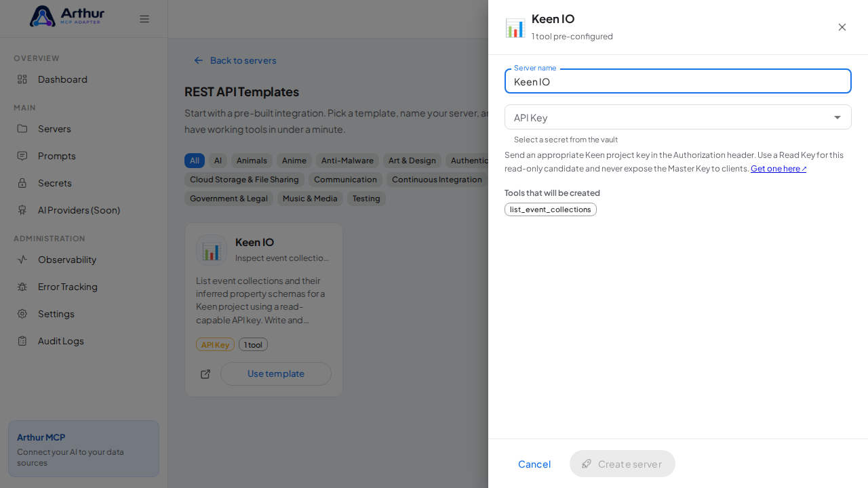This screenshot has width=868, height=488.
Task: Open the API Key secret dropdown
Action: coord(678,117)
